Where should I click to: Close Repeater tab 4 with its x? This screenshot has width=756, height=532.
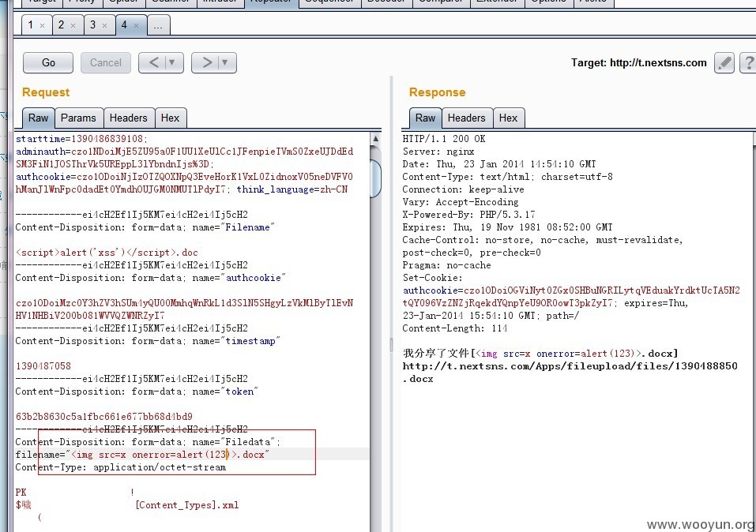coord(136,25)
